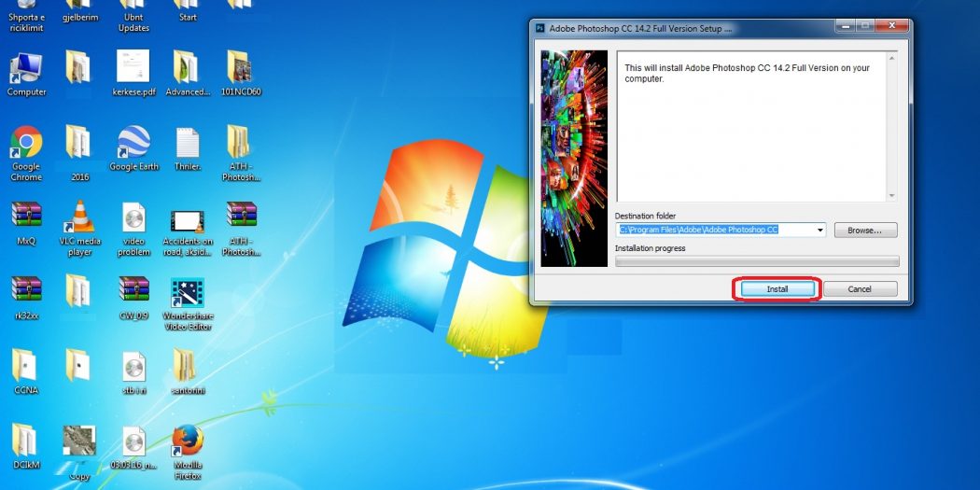Viewport: 980px width, 490px height.
Task: Click Cancel in the Photoshop setup dialog
Action: 860,288
